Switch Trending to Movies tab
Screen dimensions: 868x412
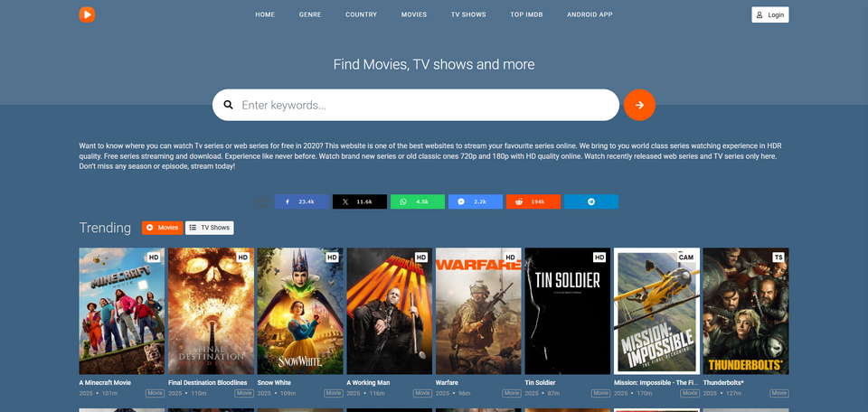pyautogui.click(x=162, y=228)
